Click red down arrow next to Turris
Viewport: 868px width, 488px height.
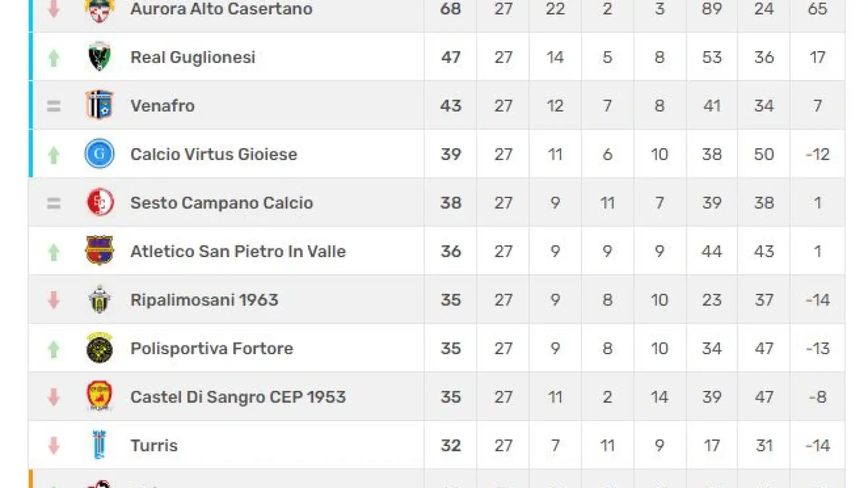54,446
